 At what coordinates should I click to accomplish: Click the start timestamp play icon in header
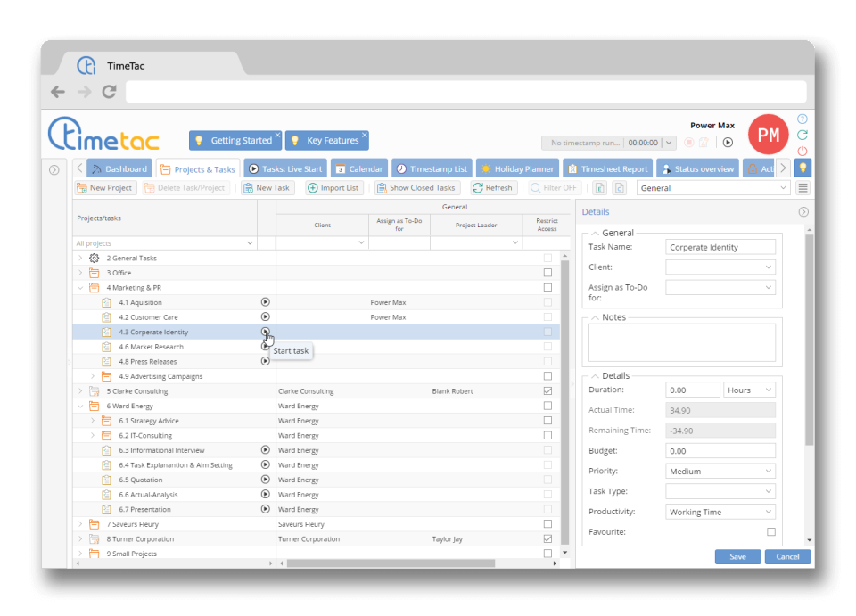pyautogui.click(x=728, y=142)
